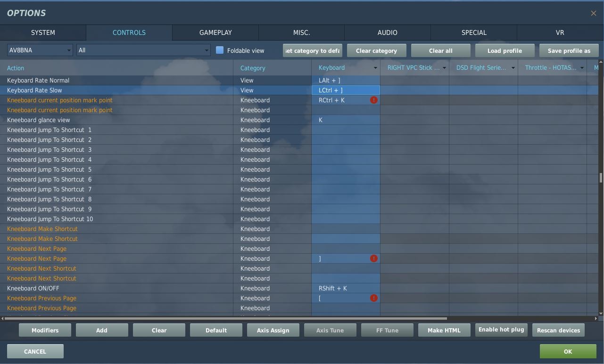604x364 pixels.
Task: Click the horizontal scrollbar thumb
Action: [225, 318]
